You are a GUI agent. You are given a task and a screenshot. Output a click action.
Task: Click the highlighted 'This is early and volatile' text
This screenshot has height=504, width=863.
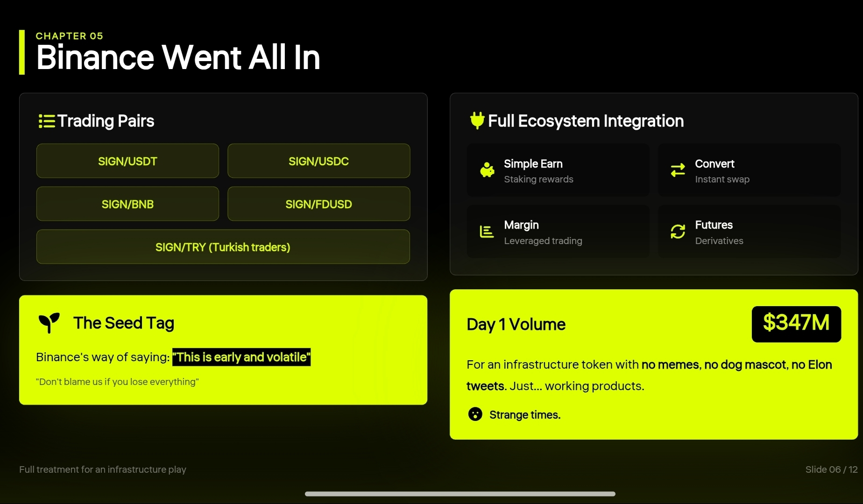pos(241,357)
